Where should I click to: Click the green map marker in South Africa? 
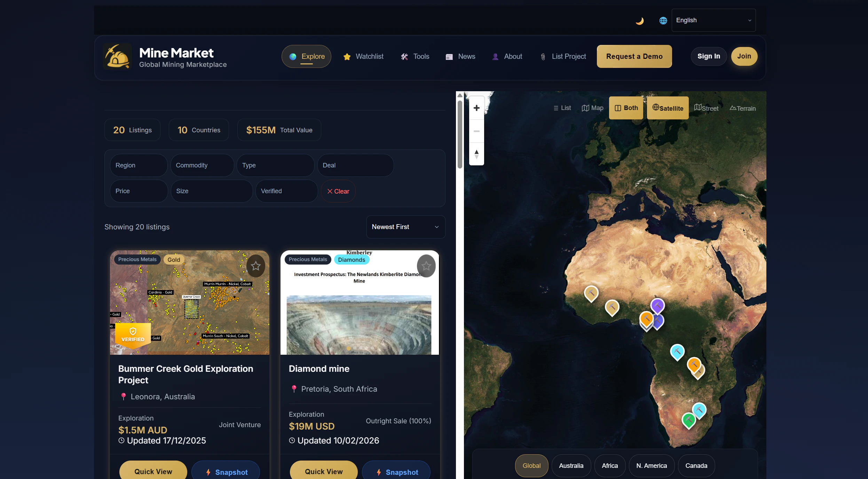(688, 419)
